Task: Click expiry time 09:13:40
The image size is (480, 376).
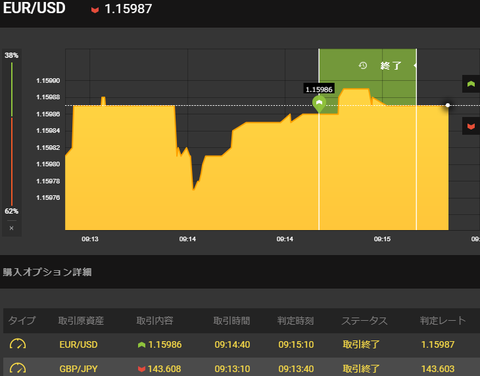Action: [296, 369]
